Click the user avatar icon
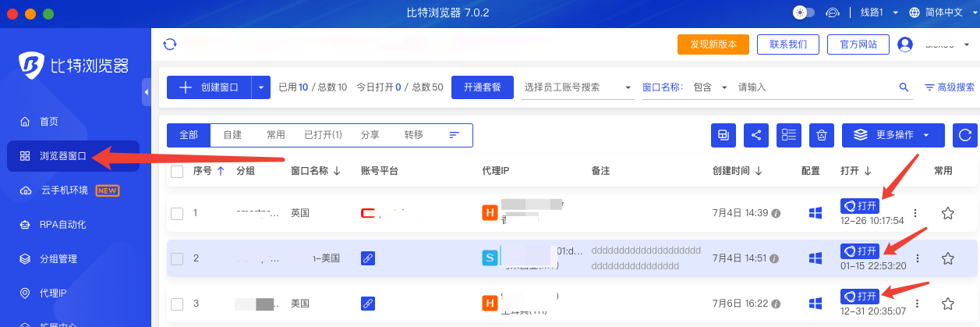Viewport: 980px width, 327px height. [x=905, y=44]
